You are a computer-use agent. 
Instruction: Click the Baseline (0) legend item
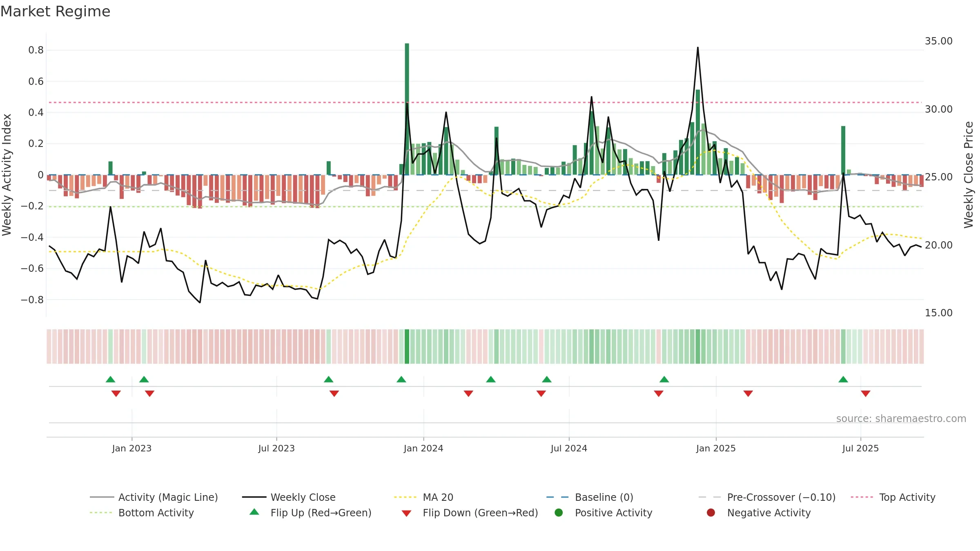590,497
